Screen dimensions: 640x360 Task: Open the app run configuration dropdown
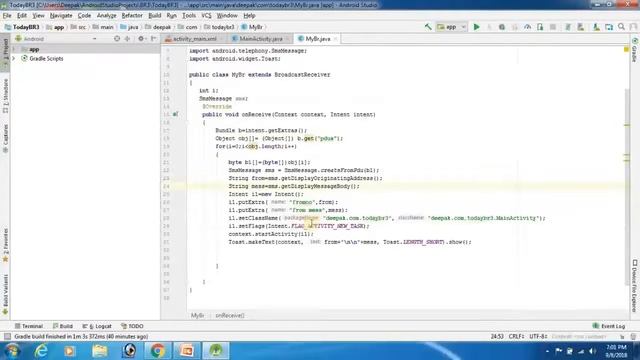[x=451, y=27]
